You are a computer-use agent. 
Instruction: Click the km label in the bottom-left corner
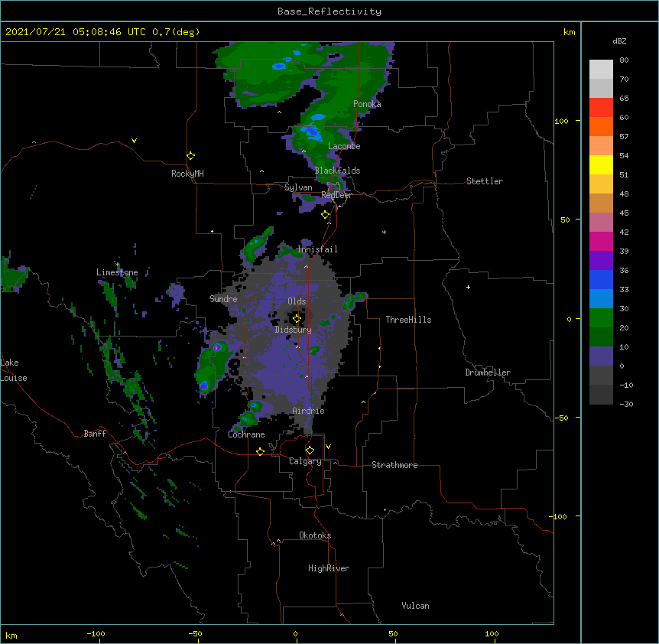pyautogui.click(x=11, y=635)
